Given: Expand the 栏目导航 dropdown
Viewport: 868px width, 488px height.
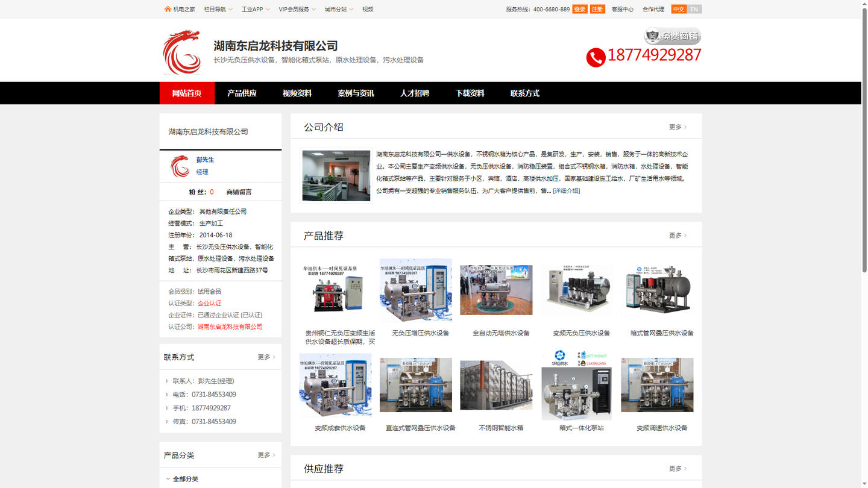Looking at the screenshot, I should click(218, 9).
